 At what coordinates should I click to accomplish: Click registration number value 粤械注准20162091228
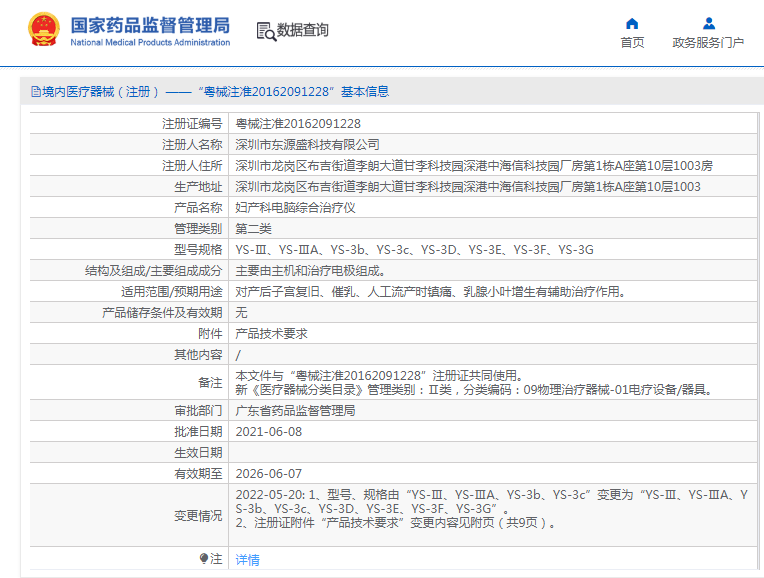pyautogui.click(x=298, y=124)
